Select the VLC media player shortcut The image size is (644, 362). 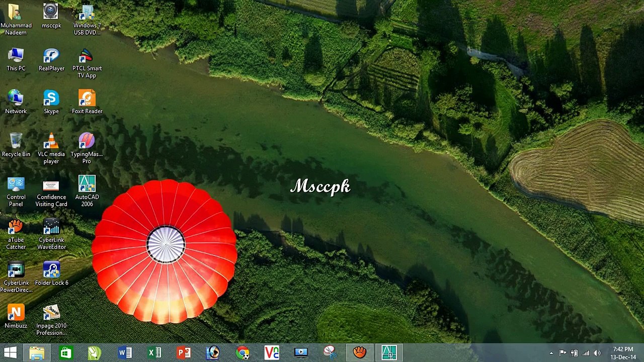(51, 149)
